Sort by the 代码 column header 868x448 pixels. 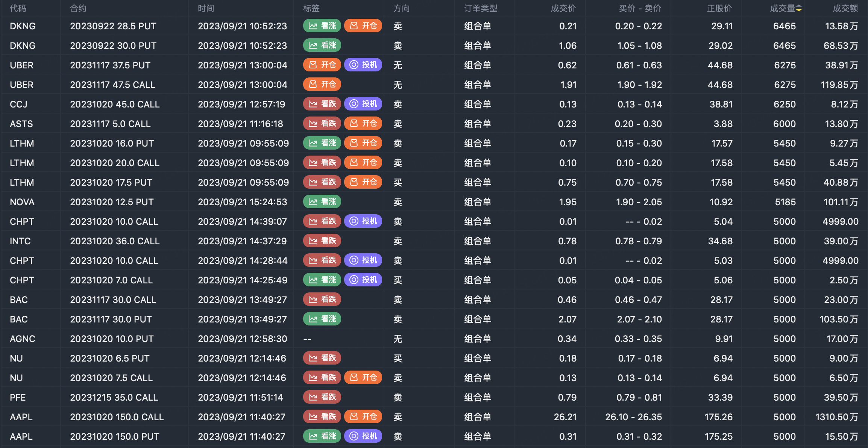click(18, 8)
